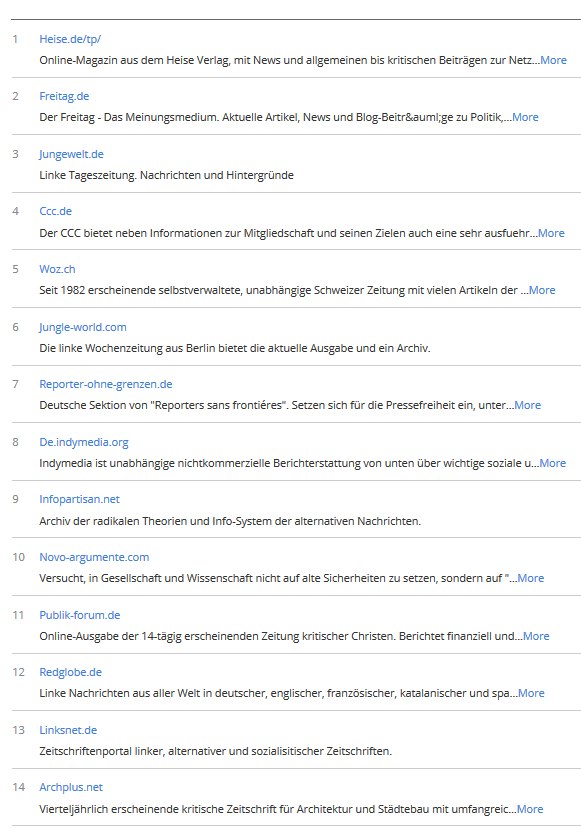Open the De.indymedia.org link
The width and height of the screenshot is (581, 832).
click(84, 442)
